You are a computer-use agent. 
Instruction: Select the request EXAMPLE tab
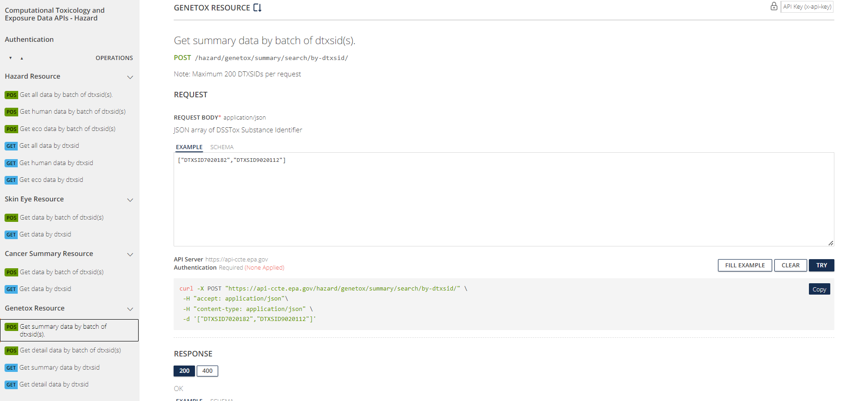click(189, 147)
